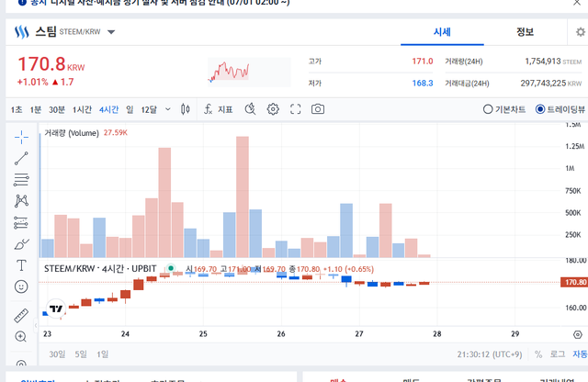This screenshot has height=382, width=588.
Task: Activate the zoom in tool
Action: pyautogui.click(x=21, y=337)
